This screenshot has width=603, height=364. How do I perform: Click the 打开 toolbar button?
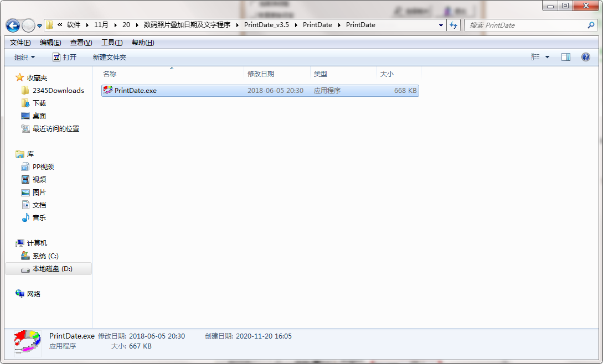coord(65,58)
